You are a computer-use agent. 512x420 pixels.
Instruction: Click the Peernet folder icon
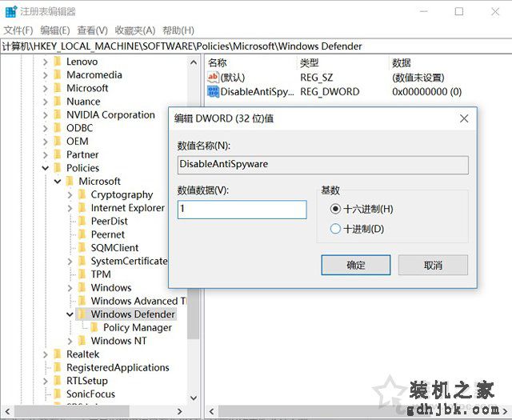82,234
